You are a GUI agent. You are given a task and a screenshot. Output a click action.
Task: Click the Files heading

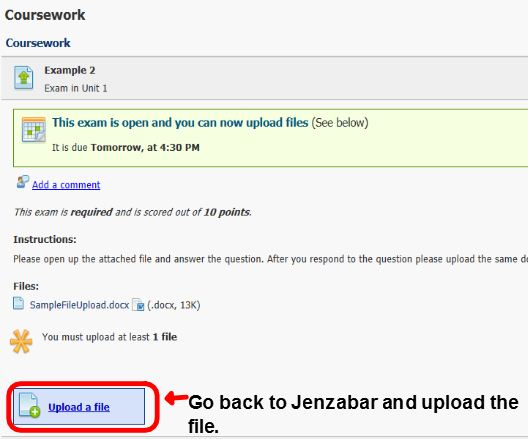tap(26, 286)
